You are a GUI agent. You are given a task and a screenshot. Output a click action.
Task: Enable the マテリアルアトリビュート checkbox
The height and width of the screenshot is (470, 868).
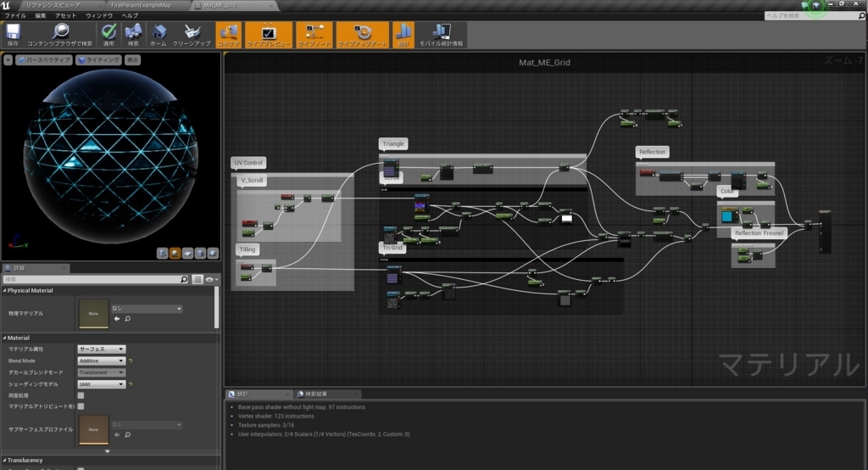point(81,406)
